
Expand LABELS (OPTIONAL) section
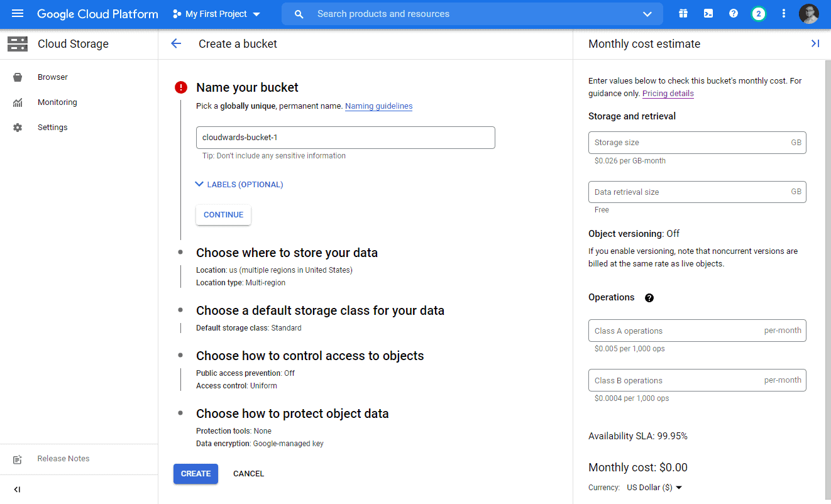(x=239, y=185)
